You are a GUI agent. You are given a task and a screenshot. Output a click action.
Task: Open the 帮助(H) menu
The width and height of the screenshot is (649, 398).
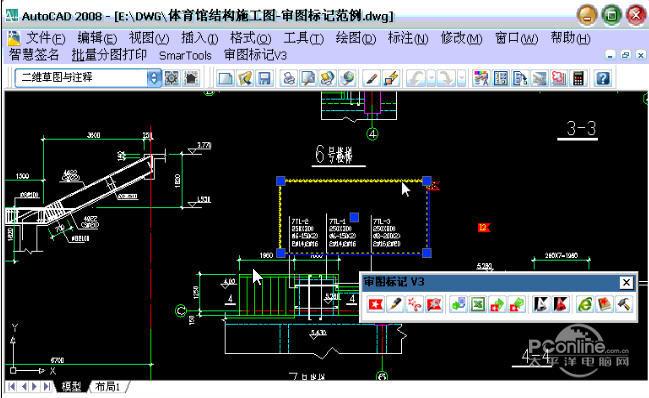[x=570, y=38]
